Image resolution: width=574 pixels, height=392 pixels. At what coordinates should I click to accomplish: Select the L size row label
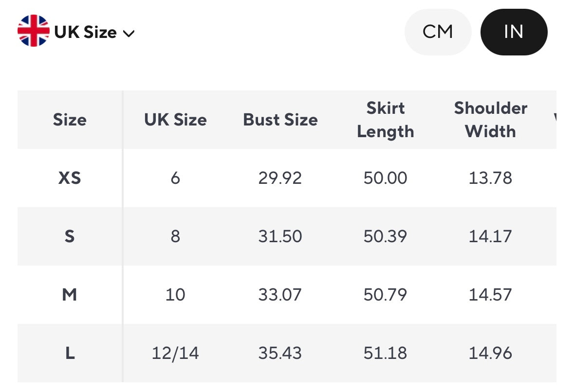70,353
